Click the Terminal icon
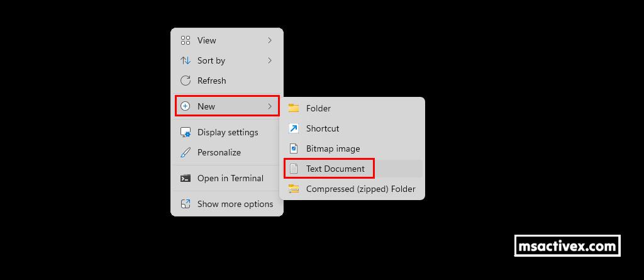 tap(186, 178)
